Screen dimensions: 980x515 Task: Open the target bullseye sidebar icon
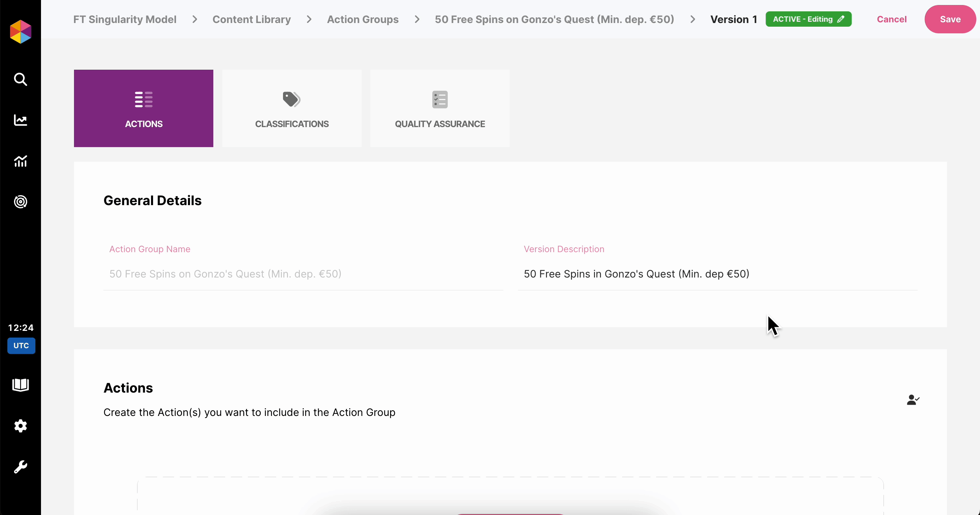tap(21, 202)
